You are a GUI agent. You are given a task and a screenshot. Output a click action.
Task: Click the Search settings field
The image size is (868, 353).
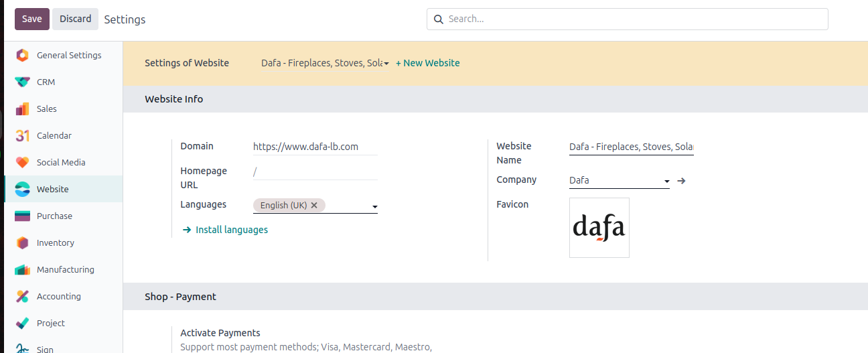pyautogui.click(x=628, y=19)
